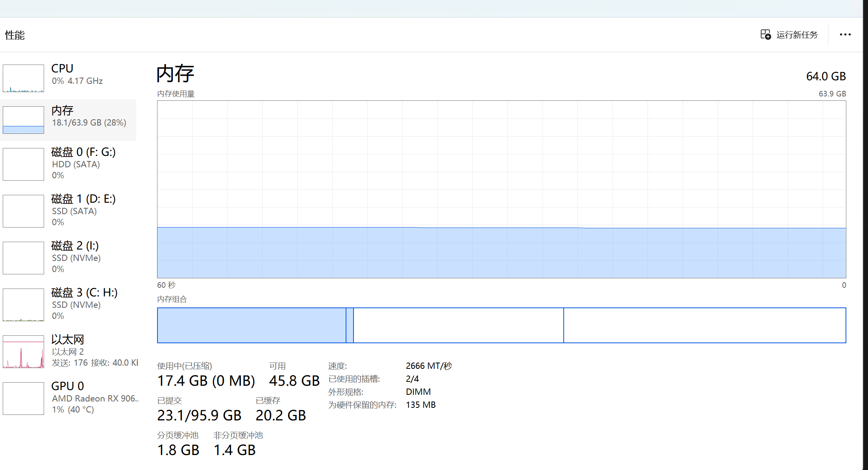Click the standby segment of memory composition bar
The width and height of the screenshot is (868, 470).
click(x=458, y=325)
